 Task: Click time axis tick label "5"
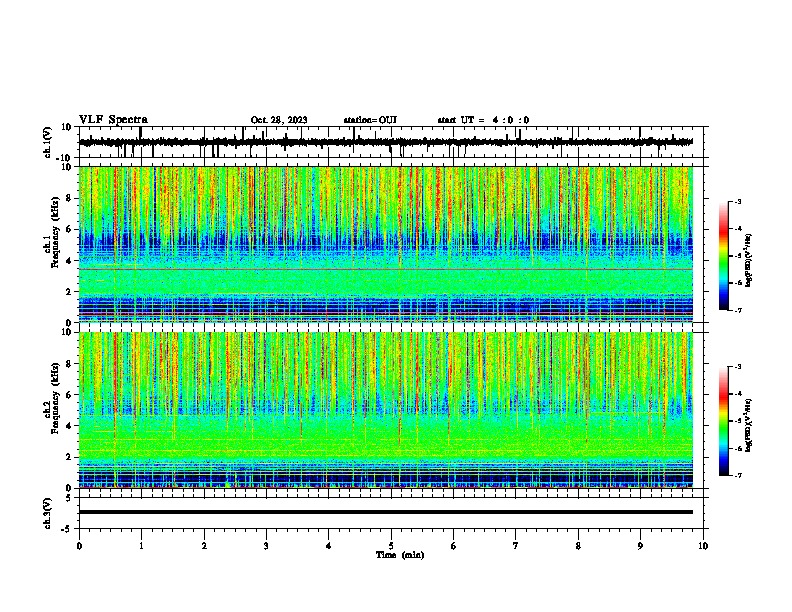point(391,546)
